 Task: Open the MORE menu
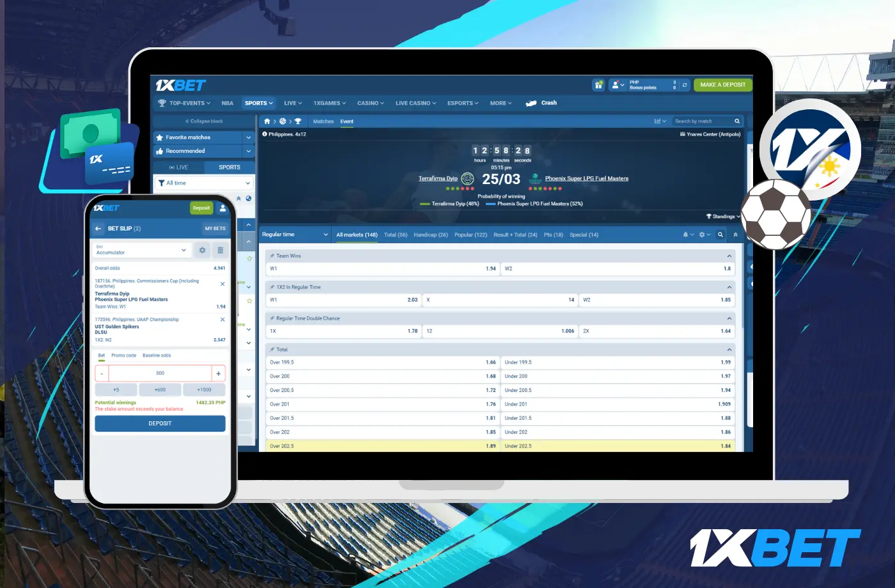click(x=501, y=103)
